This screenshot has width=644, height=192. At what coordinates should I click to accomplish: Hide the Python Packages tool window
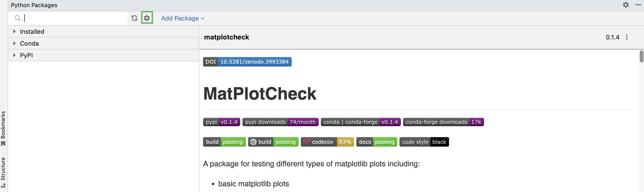[x=638, y=5]
